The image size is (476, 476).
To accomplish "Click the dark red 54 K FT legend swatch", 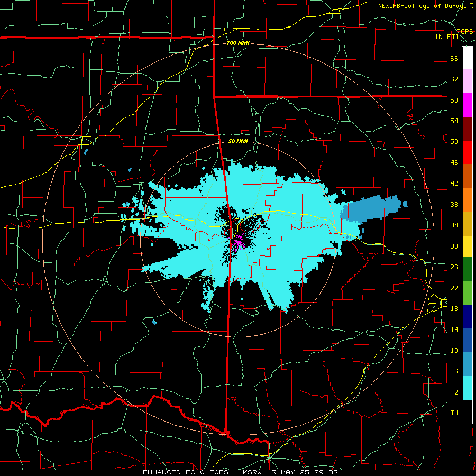I will click(467, 129).
